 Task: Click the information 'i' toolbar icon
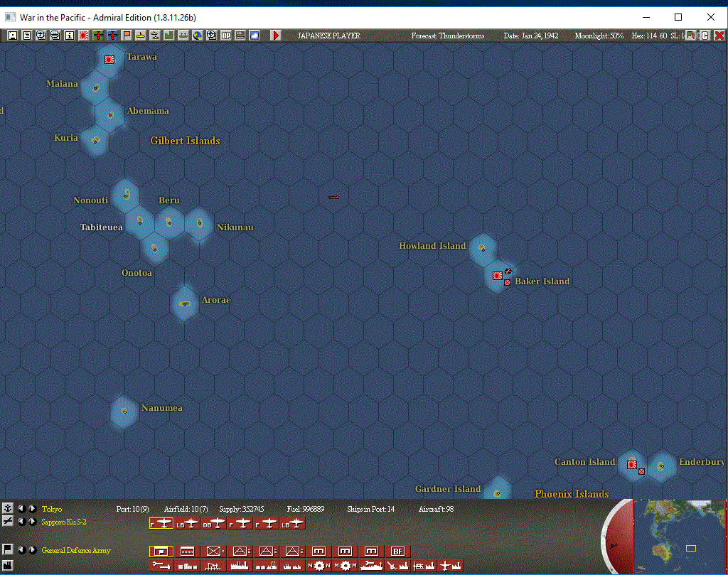[70, 36]
